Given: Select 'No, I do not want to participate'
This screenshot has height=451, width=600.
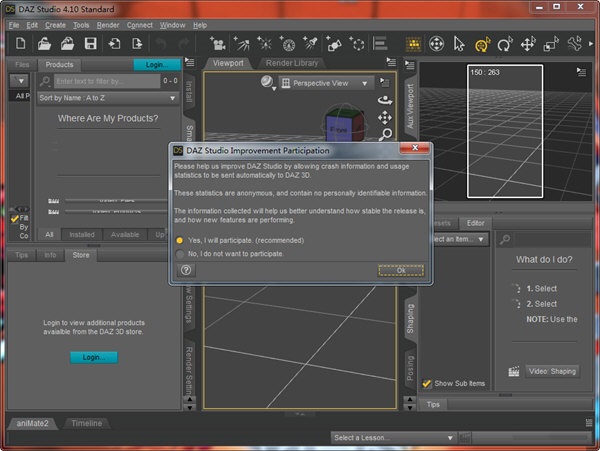Looking at the screenshot, I should click(x=180, y=254).
